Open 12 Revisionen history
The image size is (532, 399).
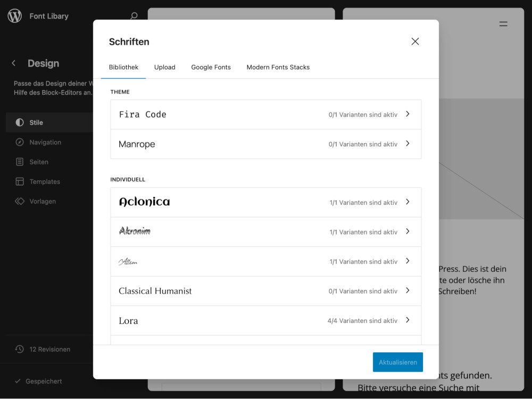[x=49, y=350]
